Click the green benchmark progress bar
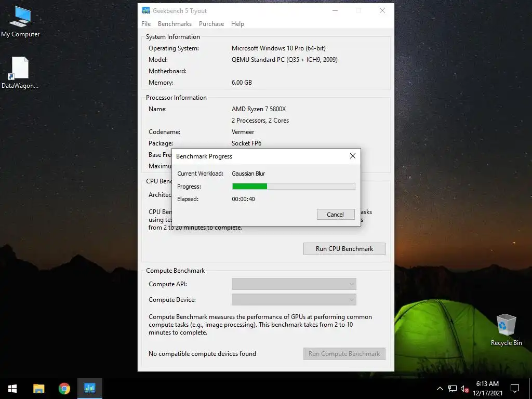 point(294,187)
